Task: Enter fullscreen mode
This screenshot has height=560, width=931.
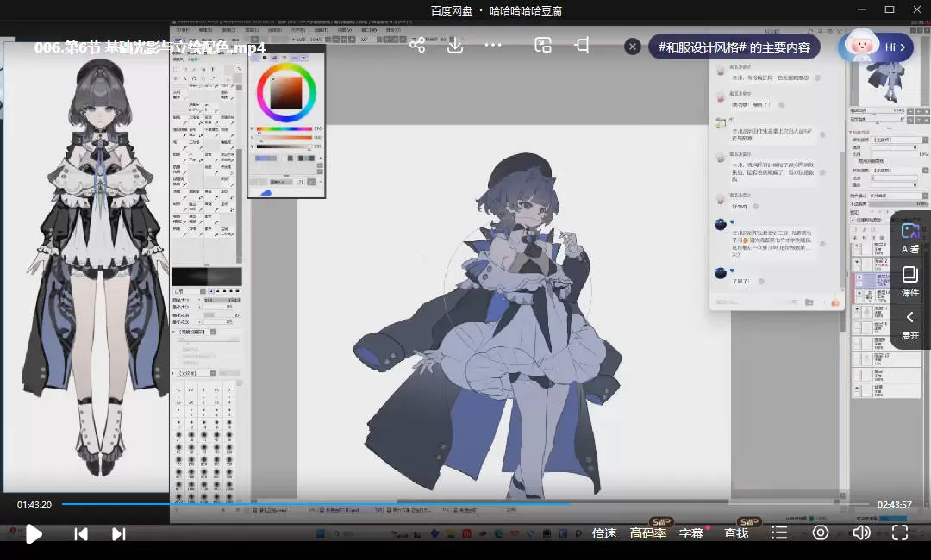Action: tap(900, 532)
